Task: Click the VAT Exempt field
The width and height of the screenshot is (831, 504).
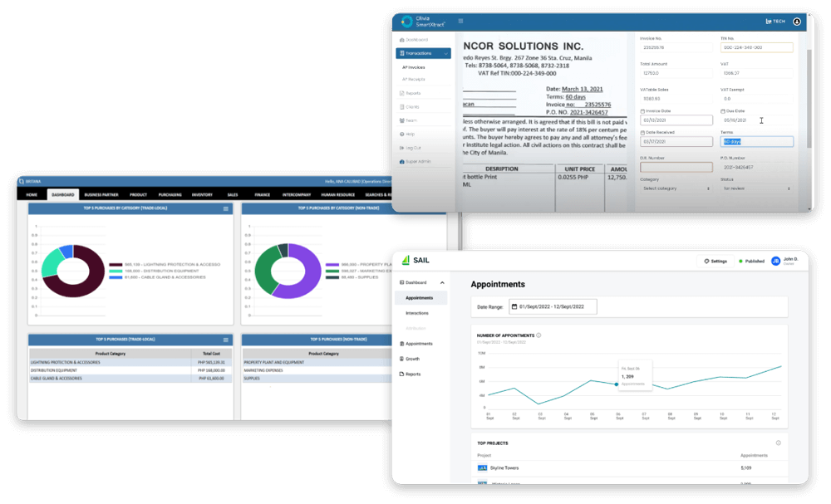Action: pos(757,99)
